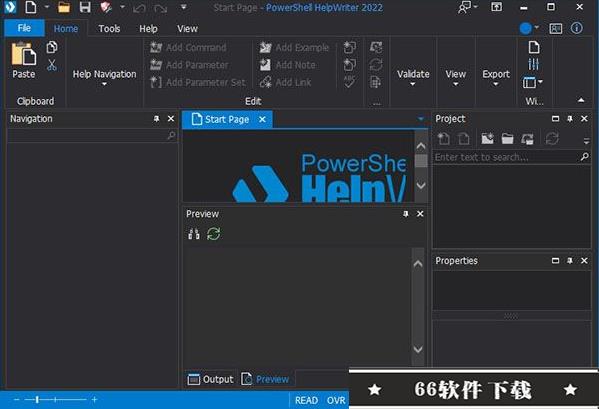This screenshot has height=409, width=599.
Task: Click the Paste button
Action: tap(24, 60)
